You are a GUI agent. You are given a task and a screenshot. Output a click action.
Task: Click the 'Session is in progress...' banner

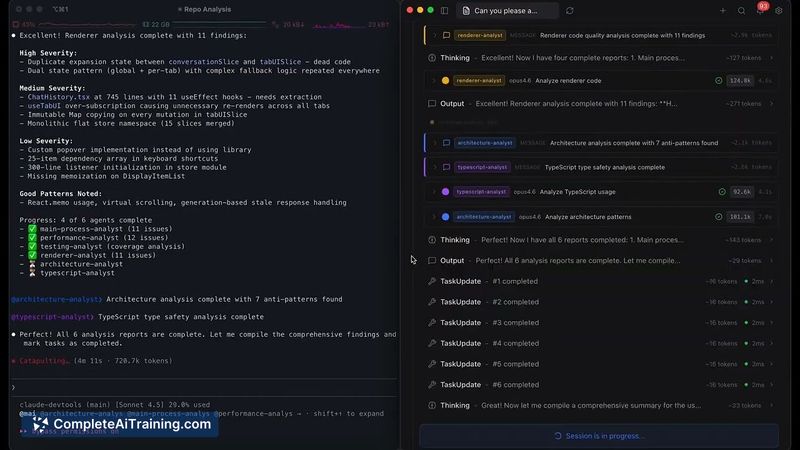[x=599, y=436]
